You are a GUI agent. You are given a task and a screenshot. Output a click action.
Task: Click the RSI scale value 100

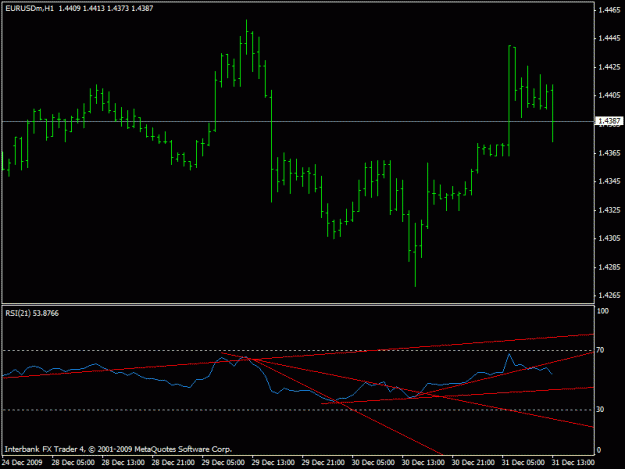603,311
